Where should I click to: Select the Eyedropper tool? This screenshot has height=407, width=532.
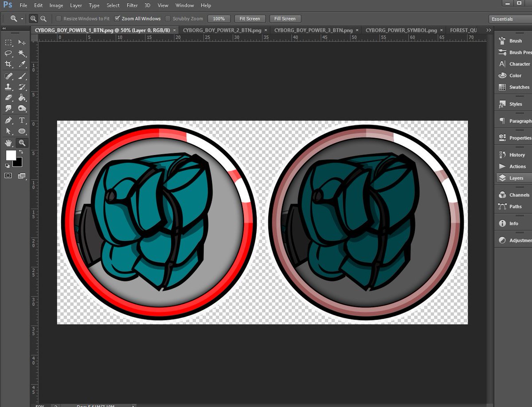pyautogui.click(x=22, y=64)
